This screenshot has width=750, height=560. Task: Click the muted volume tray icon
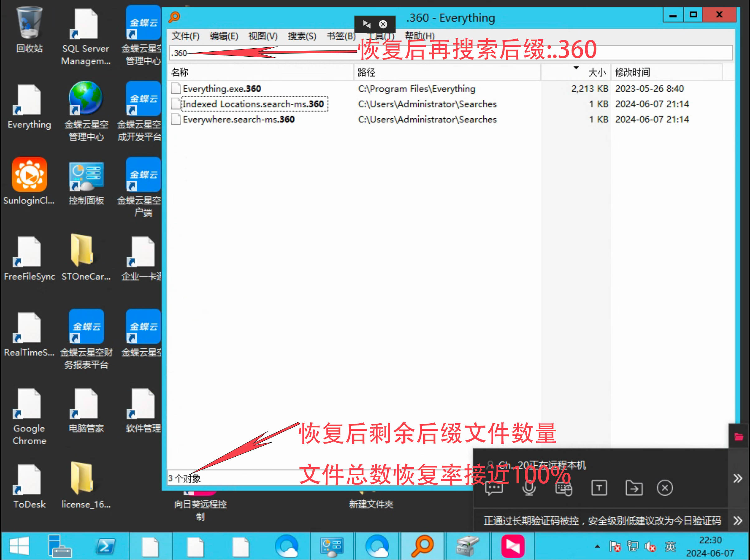point(650,546)
